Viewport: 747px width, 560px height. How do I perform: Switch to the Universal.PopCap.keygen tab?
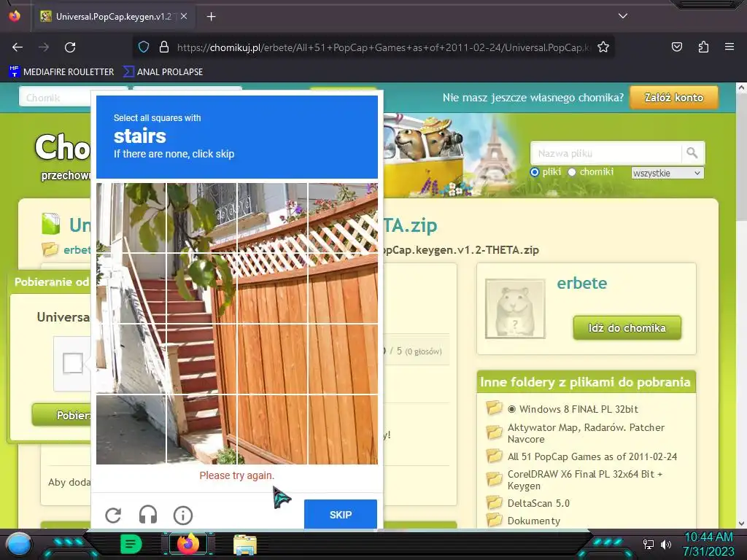(x=113, y=17)
